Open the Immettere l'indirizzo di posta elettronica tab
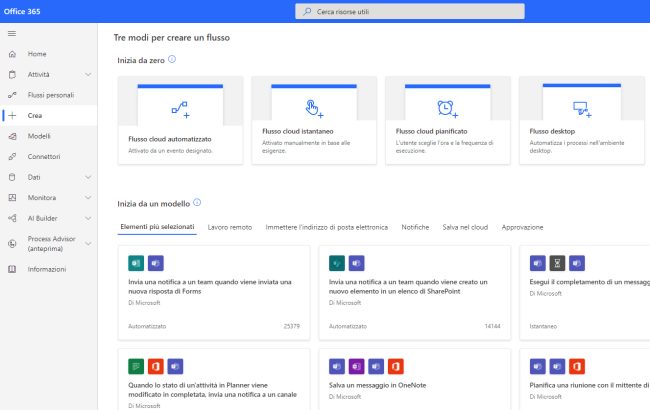Screen dimensions: 650x410 click(327, 227)
